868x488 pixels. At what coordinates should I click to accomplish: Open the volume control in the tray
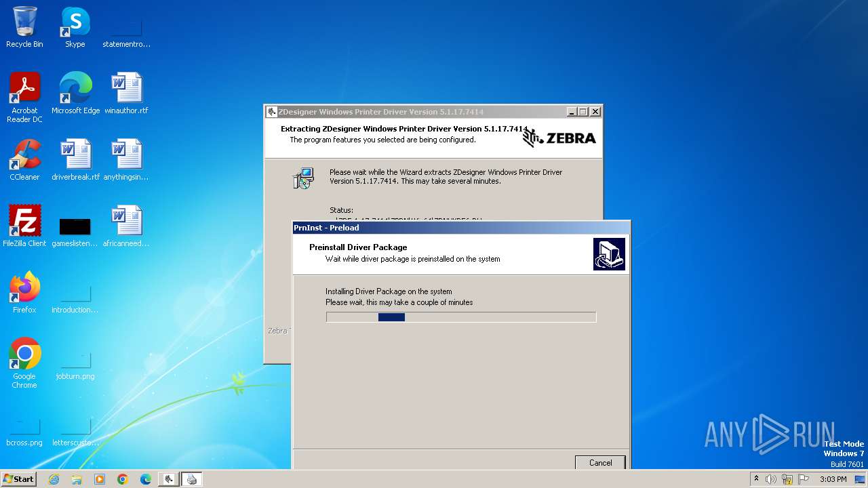pyautogui.click(x=771, y=479)
